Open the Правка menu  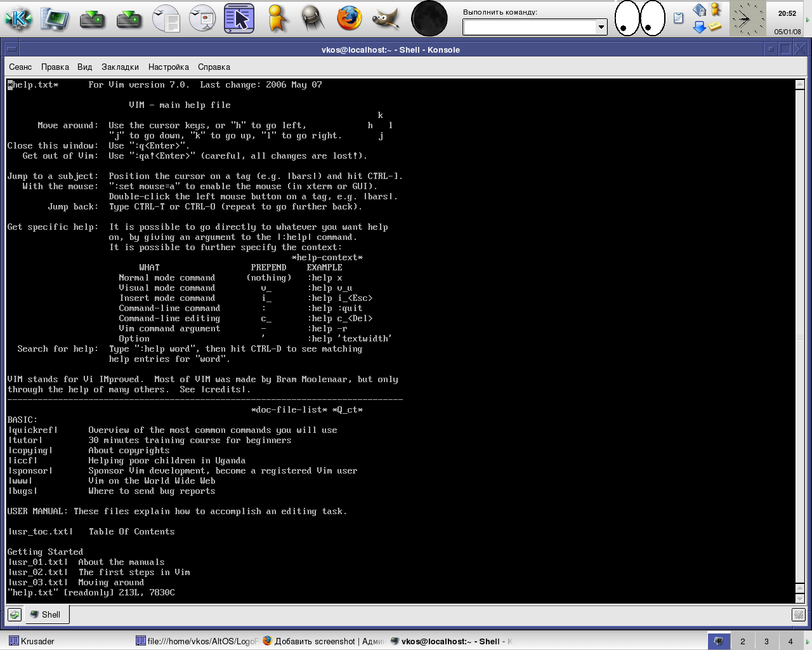pos(55,67)
